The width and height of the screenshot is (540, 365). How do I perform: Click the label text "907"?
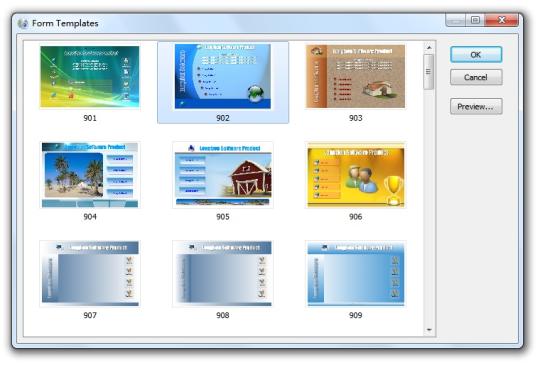[x=90, y=315]
